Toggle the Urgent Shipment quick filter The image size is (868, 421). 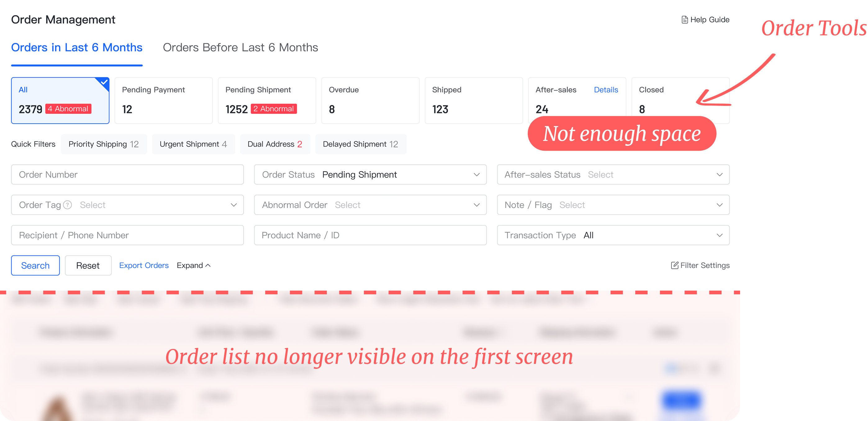[193, 144]
